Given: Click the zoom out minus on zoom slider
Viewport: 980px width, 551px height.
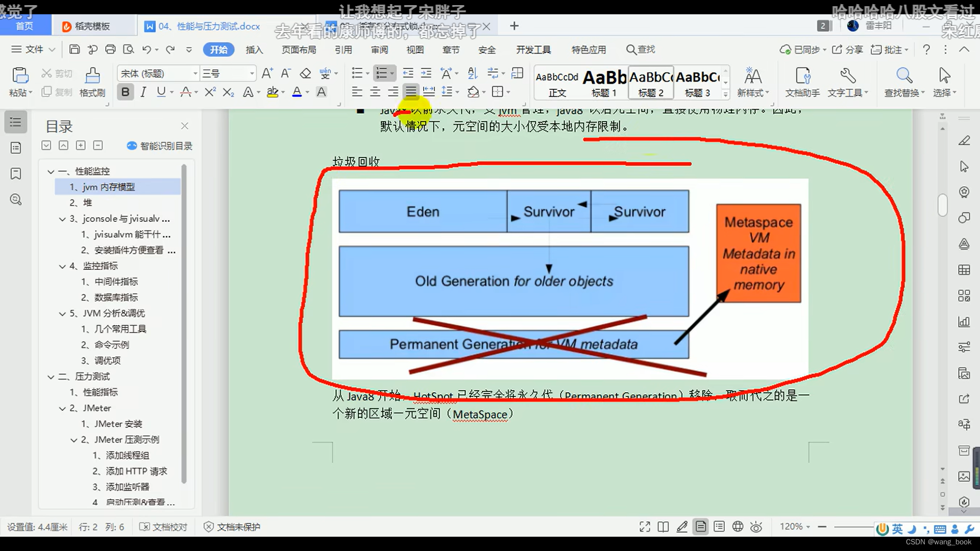Looking at the screenshot, I should tap(822, 527).
